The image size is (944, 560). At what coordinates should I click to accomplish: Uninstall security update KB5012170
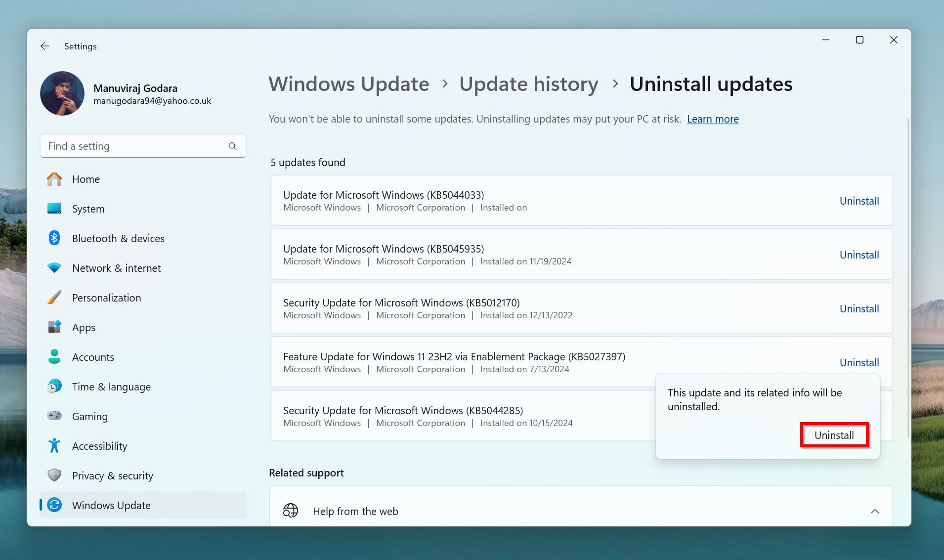[x=859, y=308]
